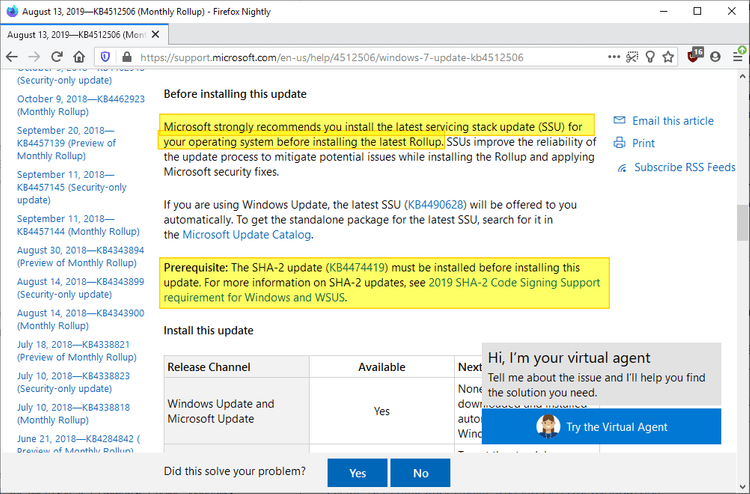Reload the page with the refresh icon
The width and height of the screenshot is (750, 494).
coord(57,57)
